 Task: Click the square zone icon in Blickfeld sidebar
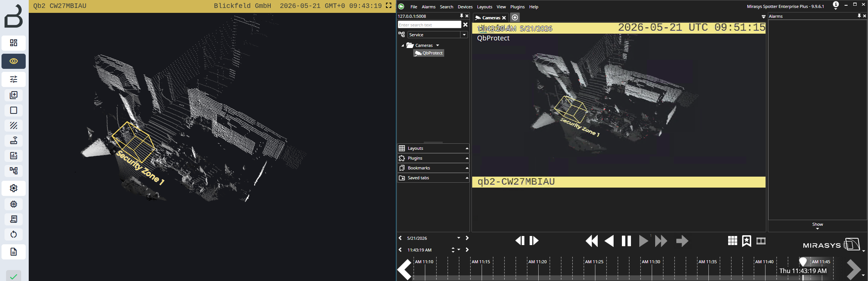pos(14,110)
